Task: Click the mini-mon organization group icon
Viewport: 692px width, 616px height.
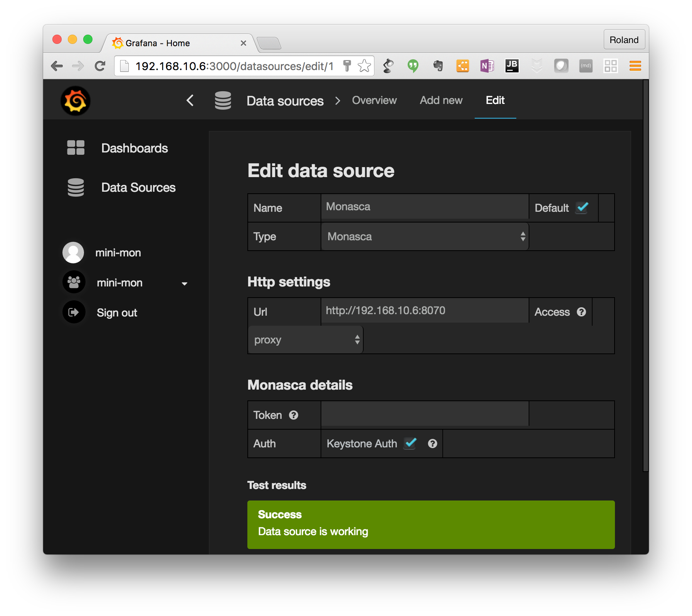Action: (x=74, y=282)
